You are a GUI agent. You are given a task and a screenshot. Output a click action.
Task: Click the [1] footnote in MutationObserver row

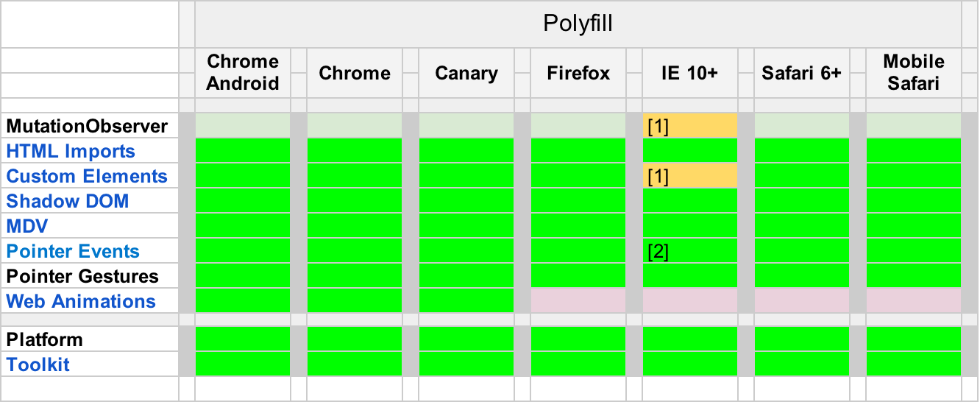click(658, 127)
